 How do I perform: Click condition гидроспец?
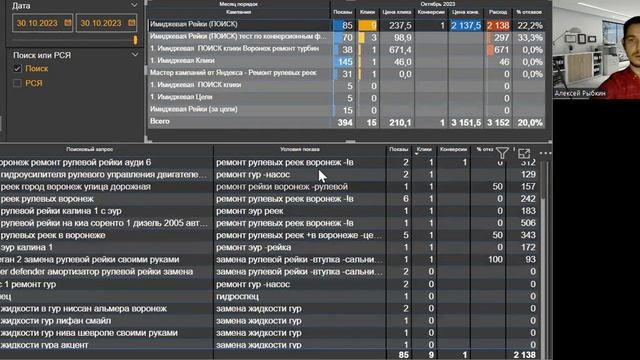[x=237, y=296]
